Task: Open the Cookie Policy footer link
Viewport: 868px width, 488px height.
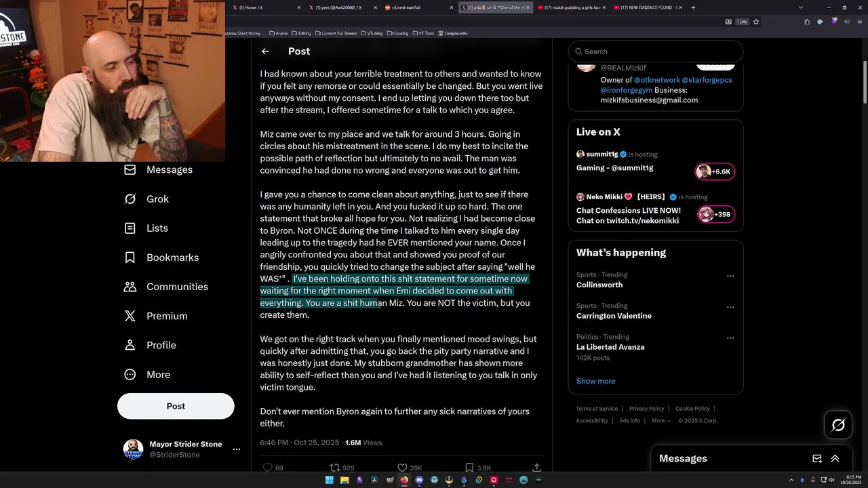Action: tap(692, 409)
